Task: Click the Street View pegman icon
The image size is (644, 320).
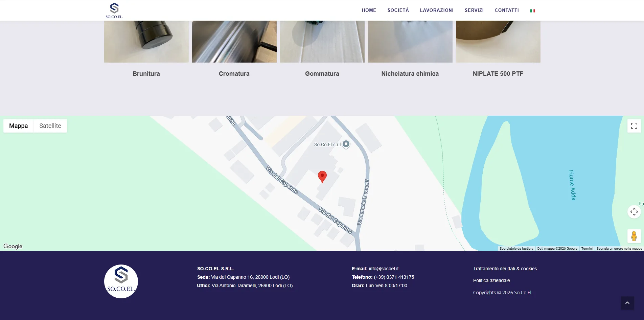Action: pos(634,236)
